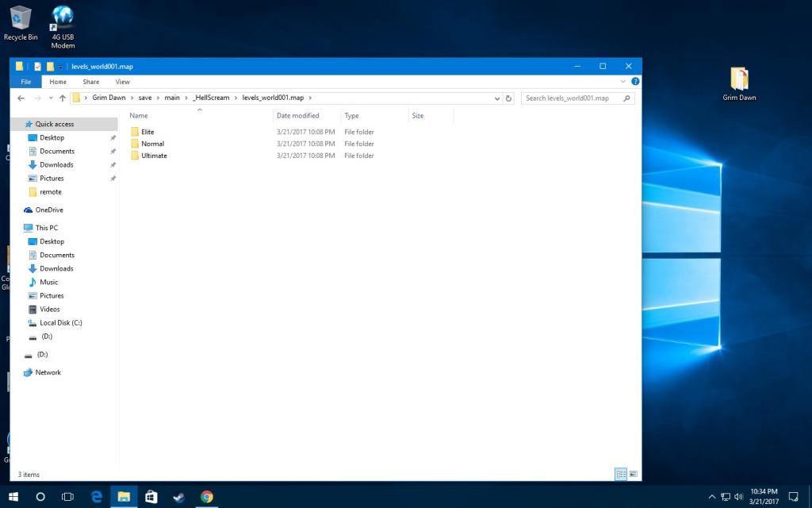Customize Quick Access Toolbar dropdown
Screen dimensions: 812x508
[x=60, y=67]
